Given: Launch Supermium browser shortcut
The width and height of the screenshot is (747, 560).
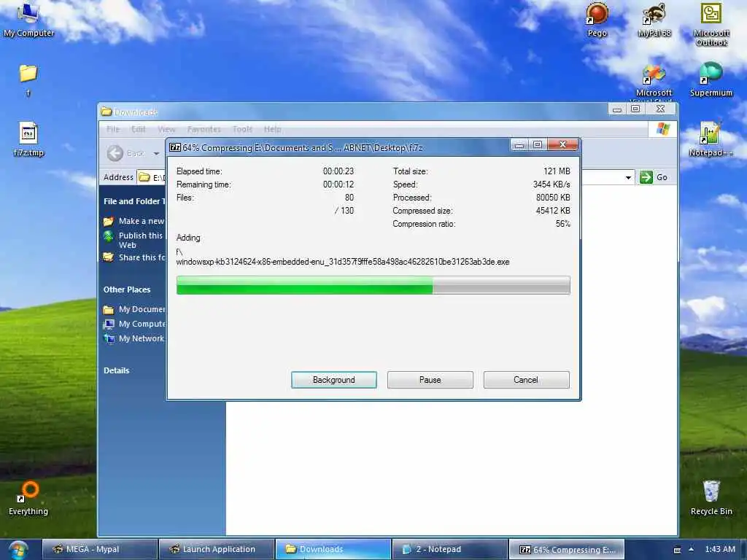Looking at the screenshot, I should (711, 79).
